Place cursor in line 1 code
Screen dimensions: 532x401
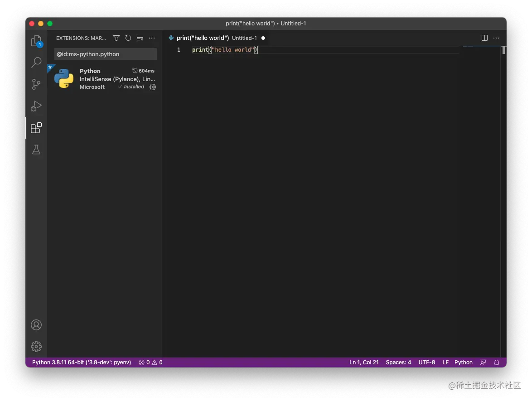[x=225, y=50]
